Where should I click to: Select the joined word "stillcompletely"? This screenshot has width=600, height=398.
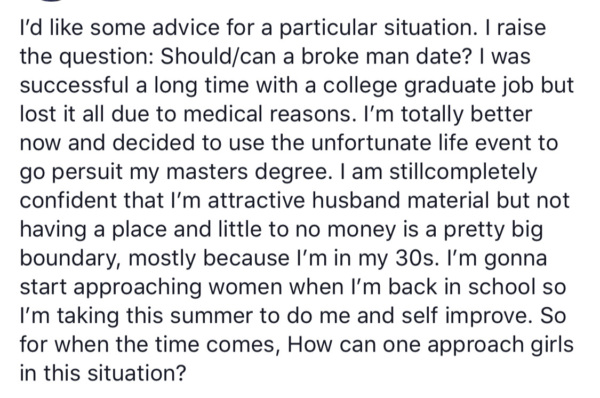tap(463, 173)
